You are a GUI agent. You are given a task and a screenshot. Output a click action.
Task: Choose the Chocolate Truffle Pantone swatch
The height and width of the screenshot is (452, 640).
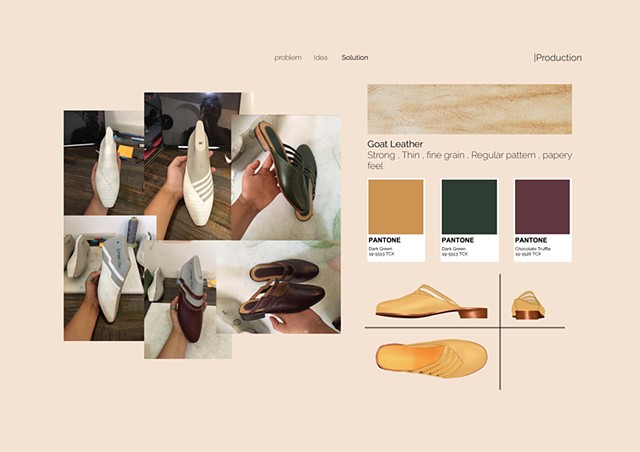[542, 206]
